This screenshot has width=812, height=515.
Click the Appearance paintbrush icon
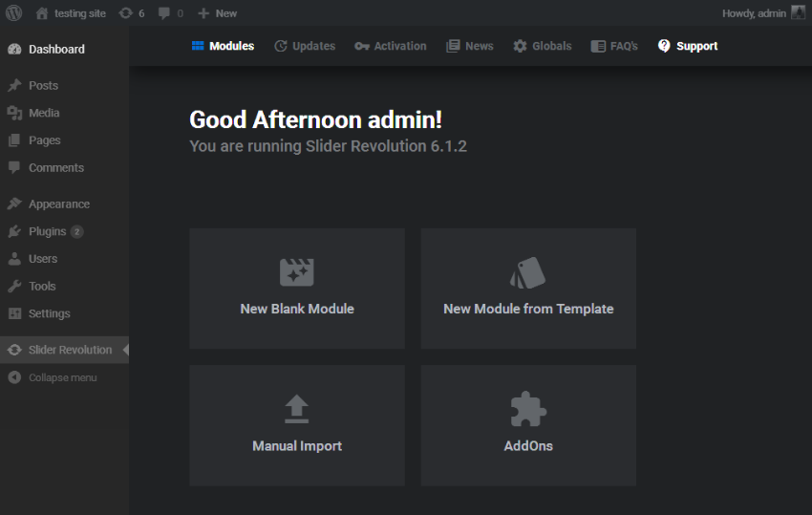click(x=14, y=204)
